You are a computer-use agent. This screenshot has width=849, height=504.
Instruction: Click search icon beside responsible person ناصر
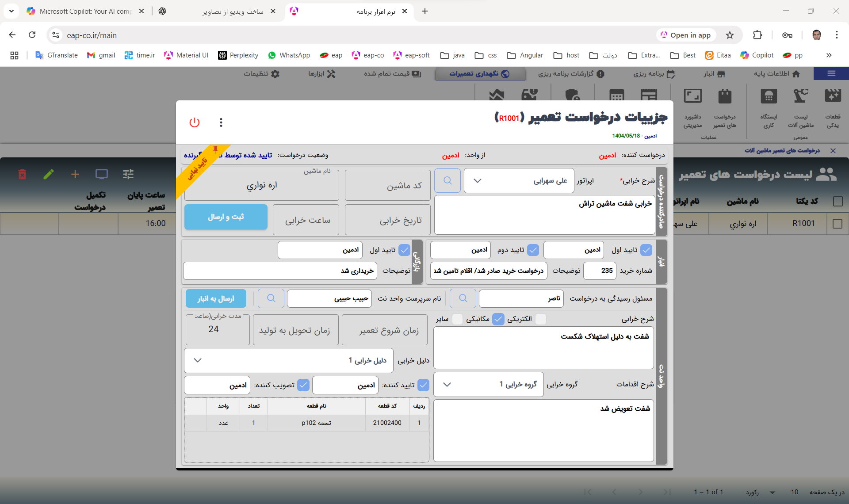click(463, 298)
